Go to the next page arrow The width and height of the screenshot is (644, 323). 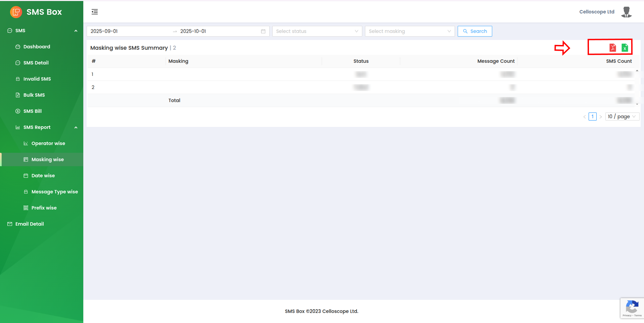coord(601,117)
